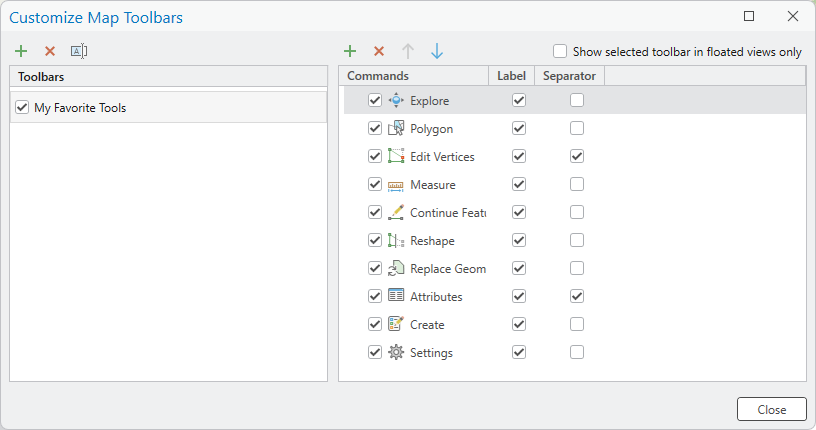816x430 pixels.
Task: Delete the selected toolbar with red X
Action: tap(50, 51)
